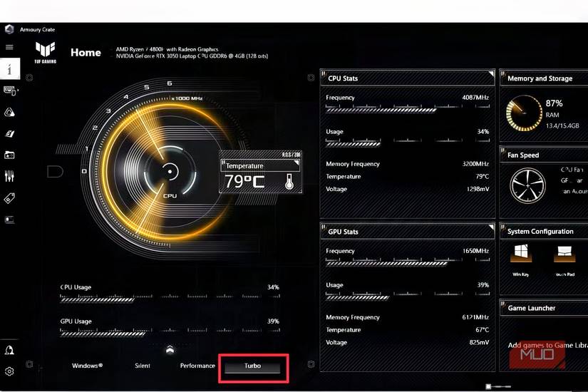Click the 13.4/15.4GB RAM amount

pos(562,125)
